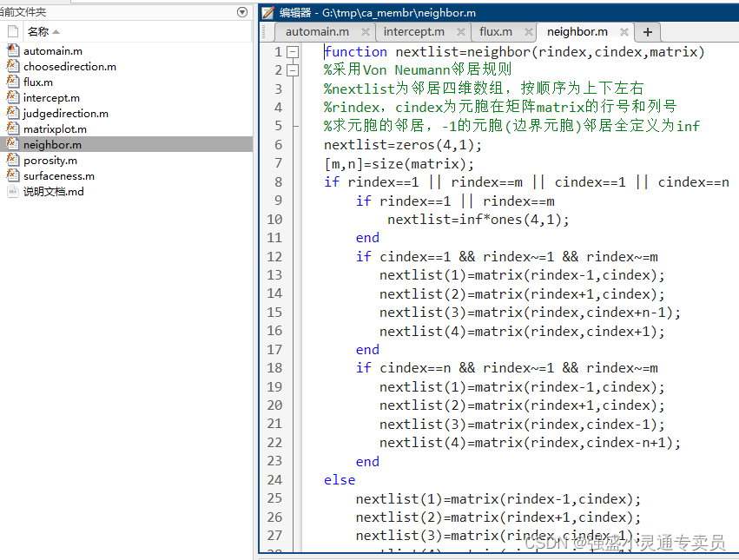
Task: Click the 'end' keyword on line 23
Action: pyautogui.click(x=367, y=461)
